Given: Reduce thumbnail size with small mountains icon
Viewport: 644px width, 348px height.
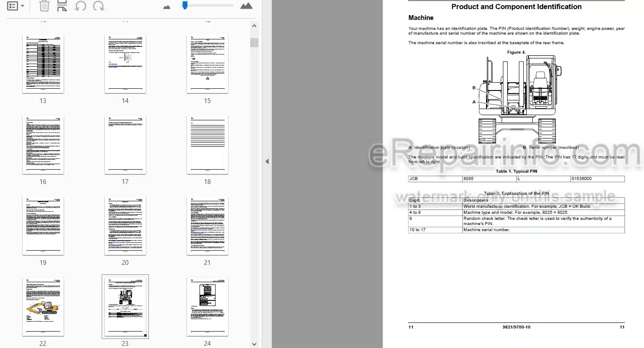Looking at the screenshot, I should click(167, 6).
